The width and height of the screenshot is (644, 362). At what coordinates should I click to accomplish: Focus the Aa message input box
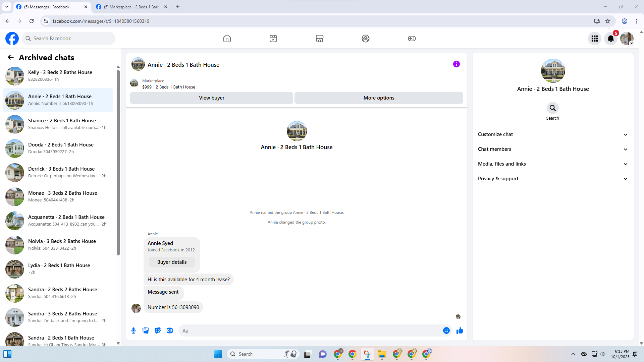310,331
